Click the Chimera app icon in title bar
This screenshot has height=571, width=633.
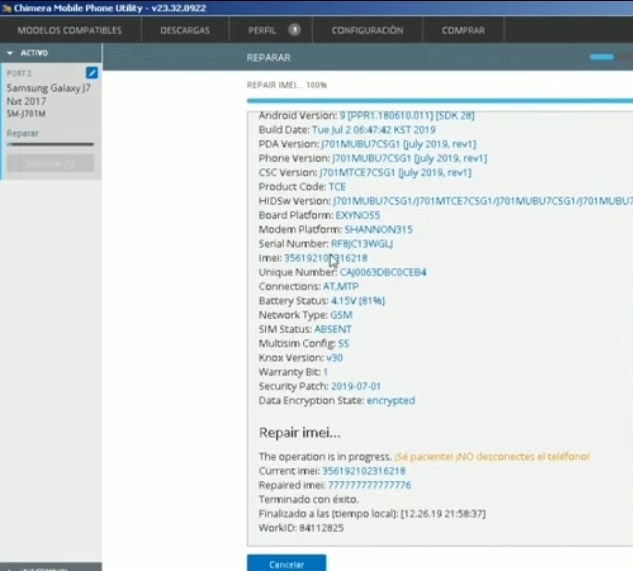point(6,8)
